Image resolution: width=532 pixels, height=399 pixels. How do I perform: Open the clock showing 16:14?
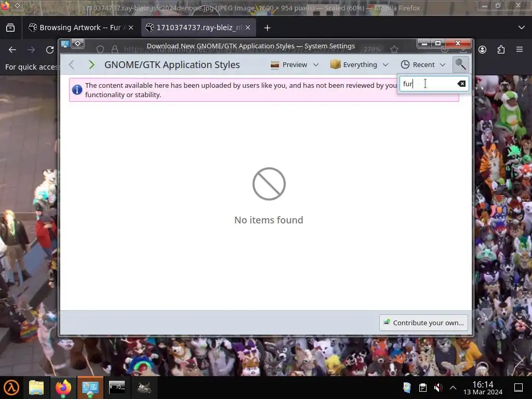(x=483, y=388)
